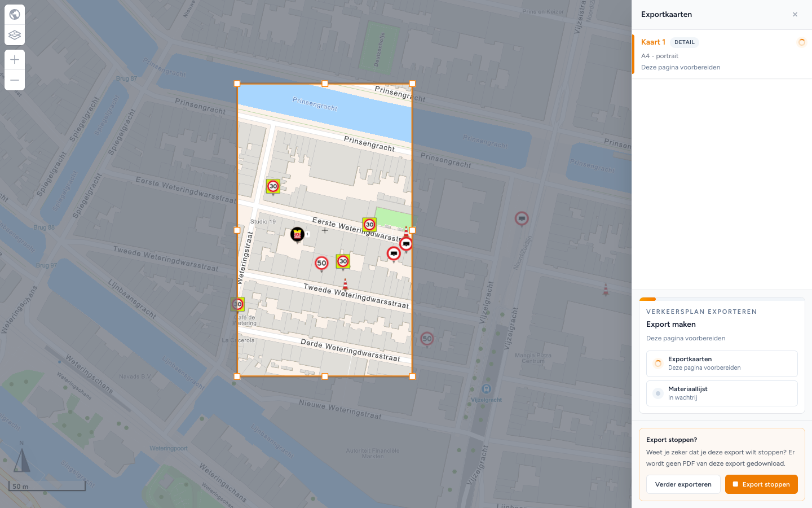Screen dimensions: 812x508
Task: Click the 'Studio 19' map label
Action: point(263,221)
